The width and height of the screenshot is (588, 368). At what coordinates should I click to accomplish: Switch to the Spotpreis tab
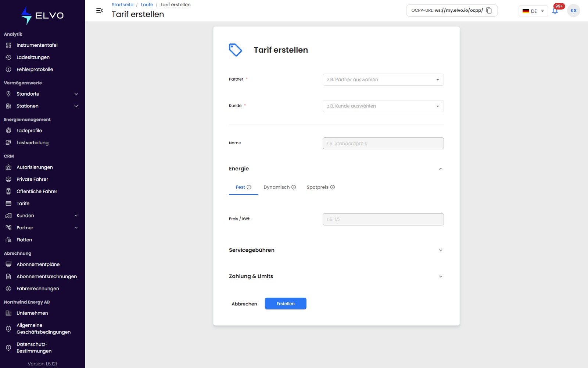320,187
